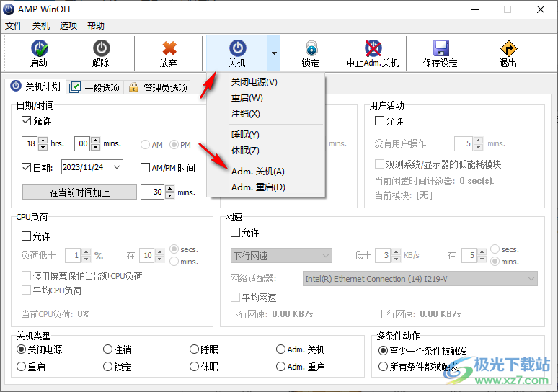Select 所有条件都被触发 radio option

click(383, 367)
